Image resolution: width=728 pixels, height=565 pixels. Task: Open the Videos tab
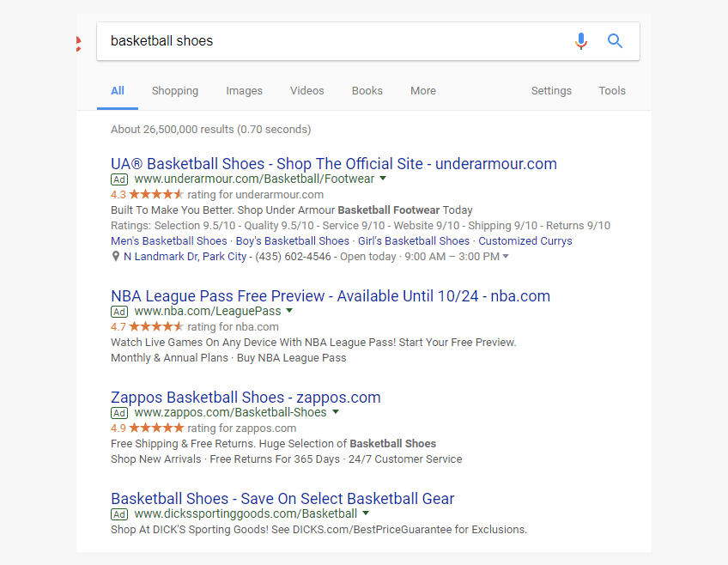coord(306,91)
